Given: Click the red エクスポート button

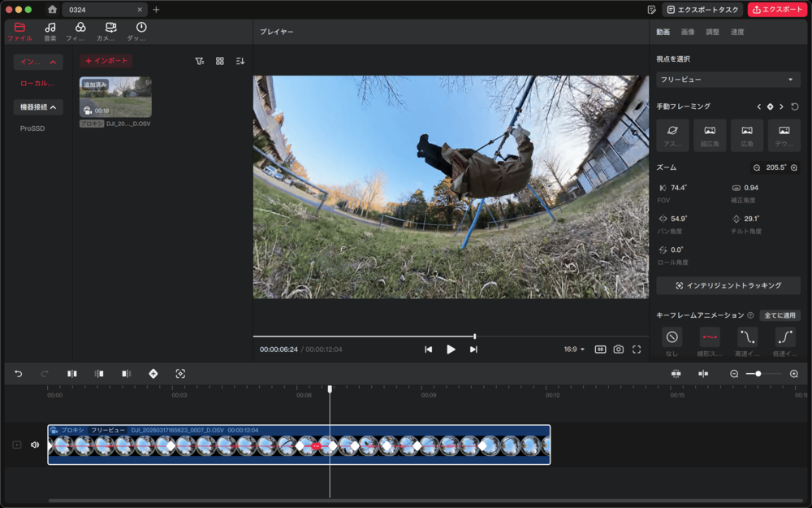Looking at the screenshot, I should 777,10.
